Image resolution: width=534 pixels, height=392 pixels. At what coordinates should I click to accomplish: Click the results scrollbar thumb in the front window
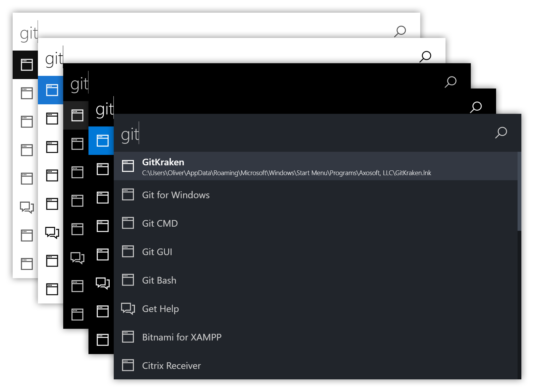[x=519, y=191]
